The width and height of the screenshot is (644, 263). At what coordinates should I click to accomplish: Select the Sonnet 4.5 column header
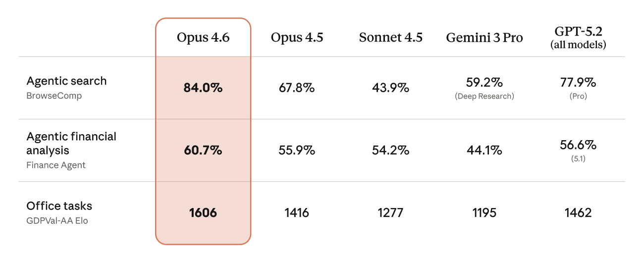[x=390, y=38]
